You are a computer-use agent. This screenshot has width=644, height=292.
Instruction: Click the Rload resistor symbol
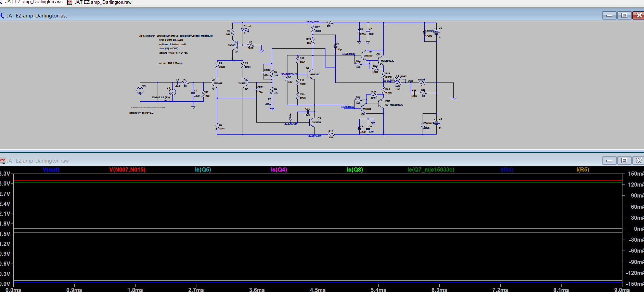[x=422, y=82]
